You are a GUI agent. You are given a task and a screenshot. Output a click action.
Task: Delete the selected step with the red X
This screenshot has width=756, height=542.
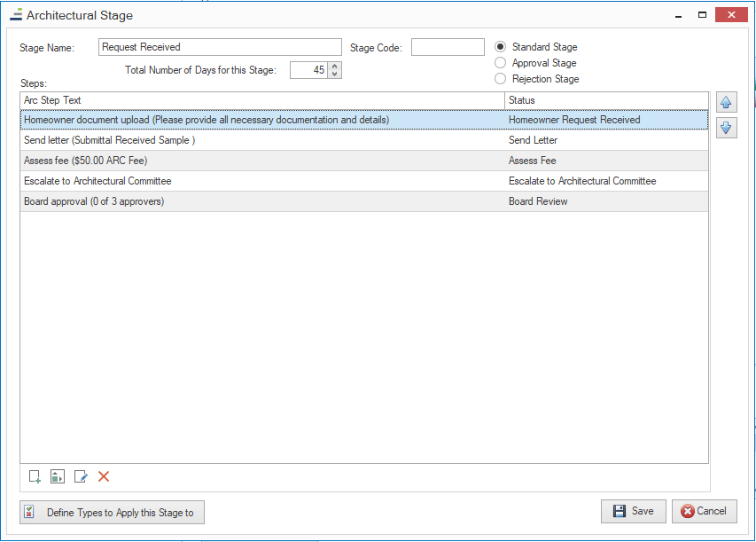[x=104, y=477]
